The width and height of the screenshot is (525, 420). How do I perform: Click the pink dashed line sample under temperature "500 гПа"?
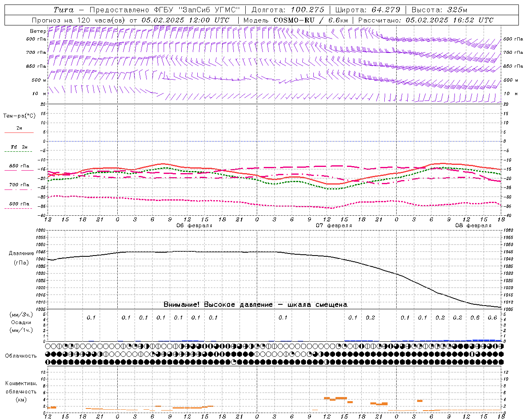click(x=19, y=208)
